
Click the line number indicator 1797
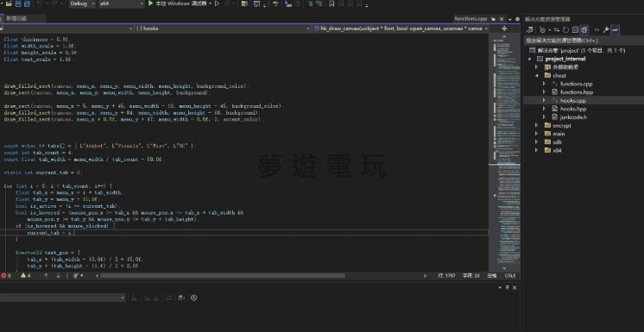pos(446,276)
